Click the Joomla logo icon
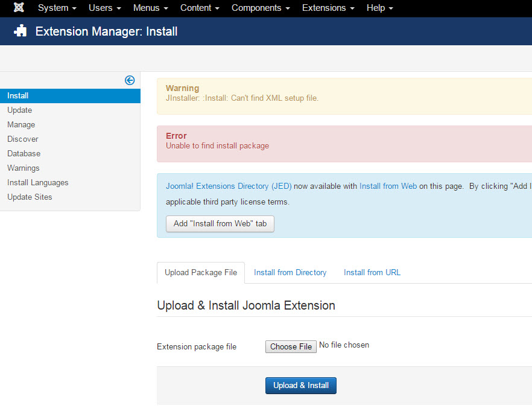The width and height of the screenshot is (532, 414). tap(19, 8)
